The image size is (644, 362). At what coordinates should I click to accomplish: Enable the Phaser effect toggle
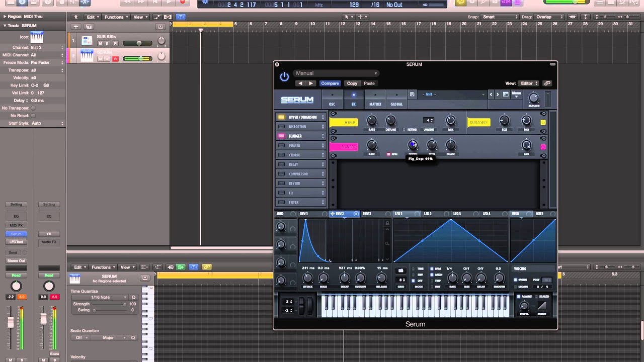(x=281, y=145)
